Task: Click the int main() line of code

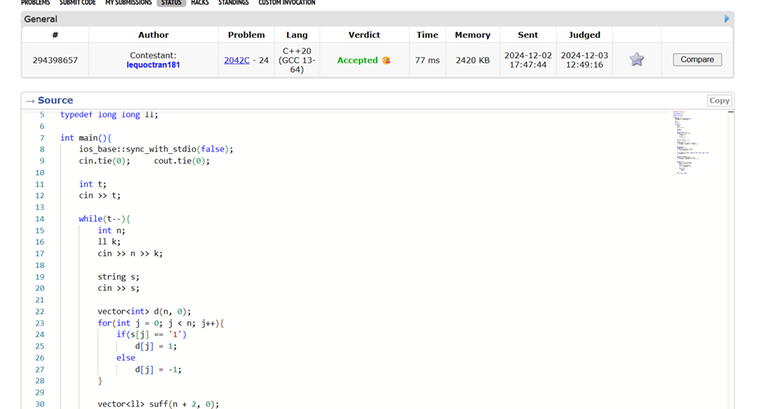Action: [86, 137]
